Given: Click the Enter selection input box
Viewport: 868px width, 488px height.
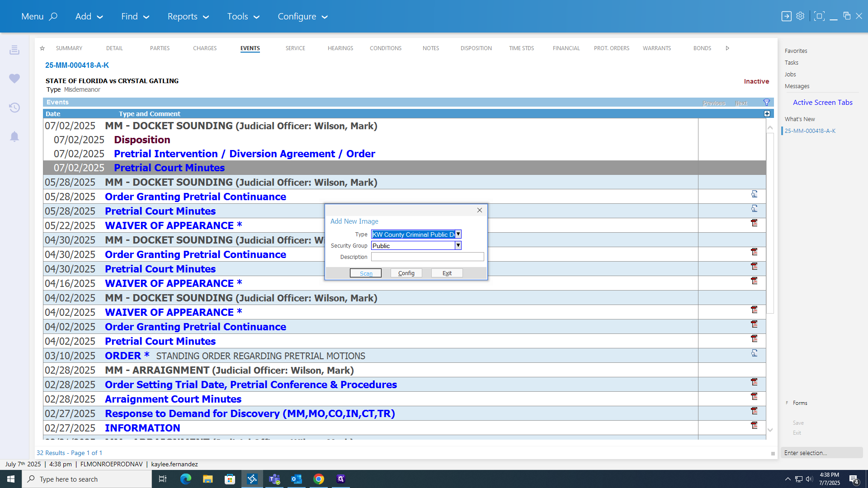Looking at the screenshot, I should click(821, 453).
